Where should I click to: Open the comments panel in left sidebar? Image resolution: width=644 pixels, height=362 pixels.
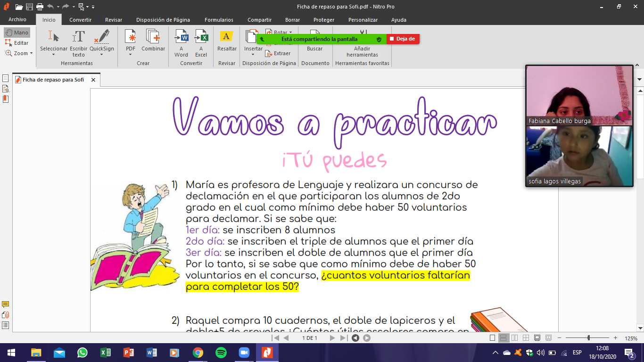(6, 304)
